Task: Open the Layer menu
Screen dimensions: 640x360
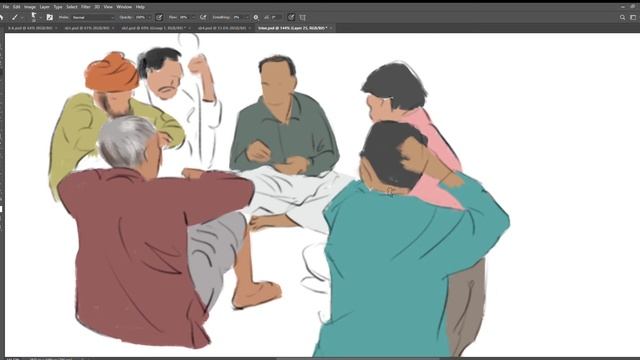Action: point(44,7)
